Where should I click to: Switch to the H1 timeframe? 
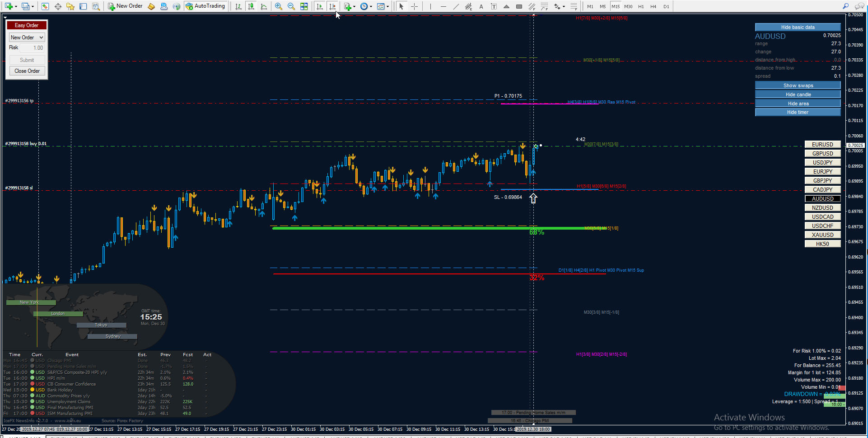tap(641, 6)
